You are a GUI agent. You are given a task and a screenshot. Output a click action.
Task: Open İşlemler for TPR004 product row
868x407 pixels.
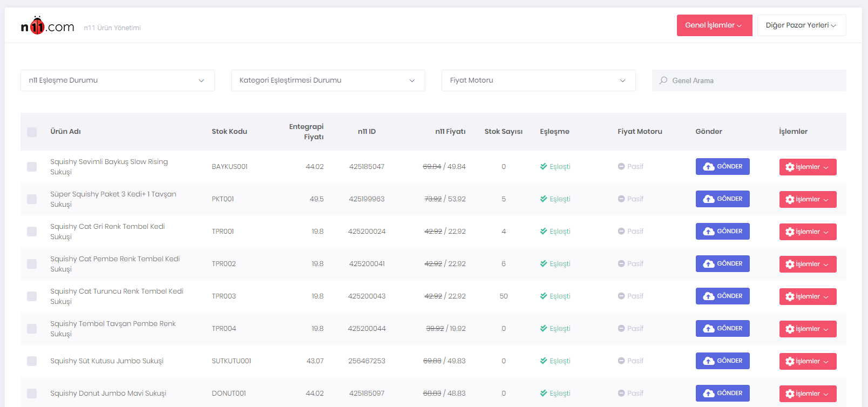(808, 329)
